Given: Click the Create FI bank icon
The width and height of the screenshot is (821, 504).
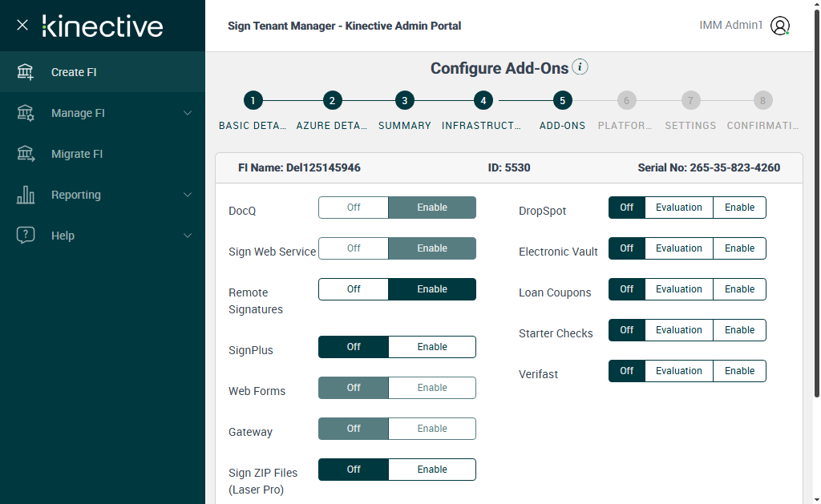Looking at the screenshot, I should tap(26, 72).
